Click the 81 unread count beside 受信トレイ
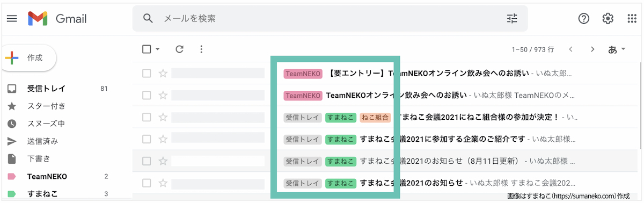This screenshot has height=203, width=644. coord(104,89)
